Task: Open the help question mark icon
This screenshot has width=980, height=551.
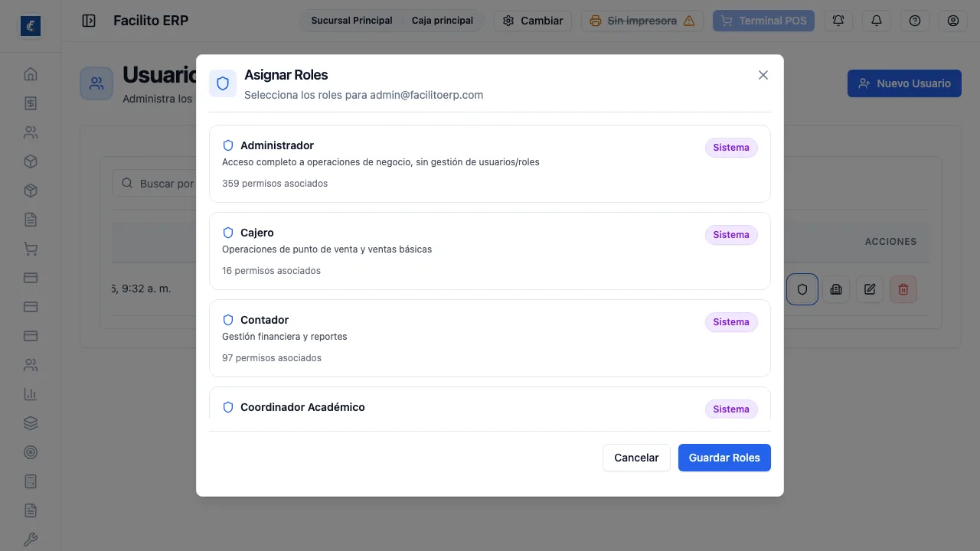Action: pos(915,21)
